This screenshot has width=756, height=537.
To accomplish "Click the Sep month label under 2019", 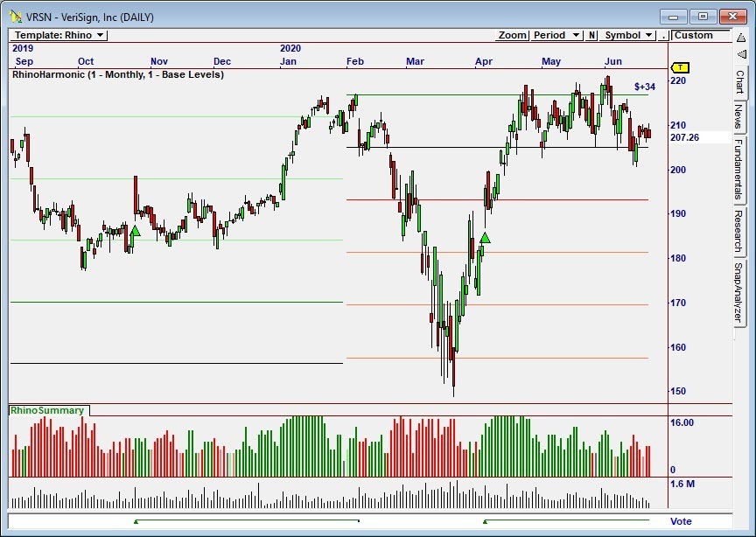I will (24, 61).
